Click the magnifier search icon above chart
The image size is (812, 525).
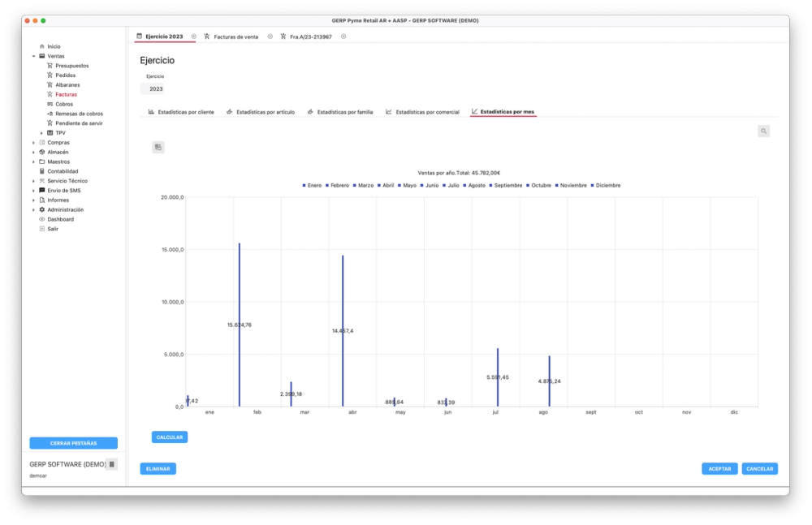pyautogui.click(x=764, y=131)
